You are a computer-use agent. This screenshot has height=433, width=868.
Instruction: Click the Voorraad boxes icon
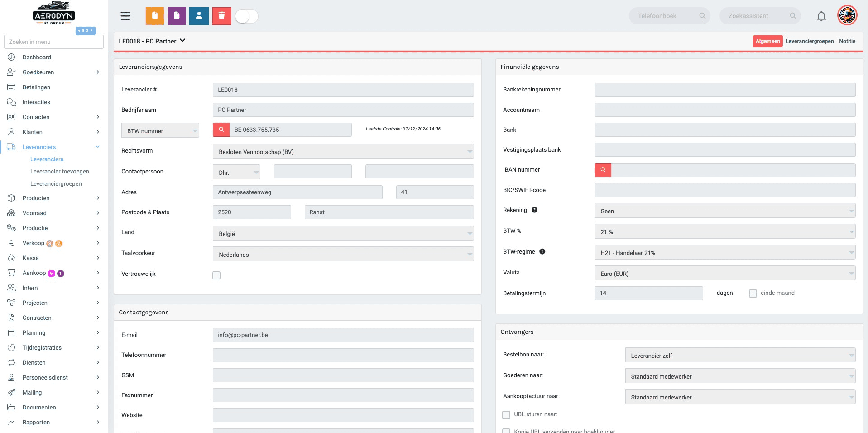(11, 213)
